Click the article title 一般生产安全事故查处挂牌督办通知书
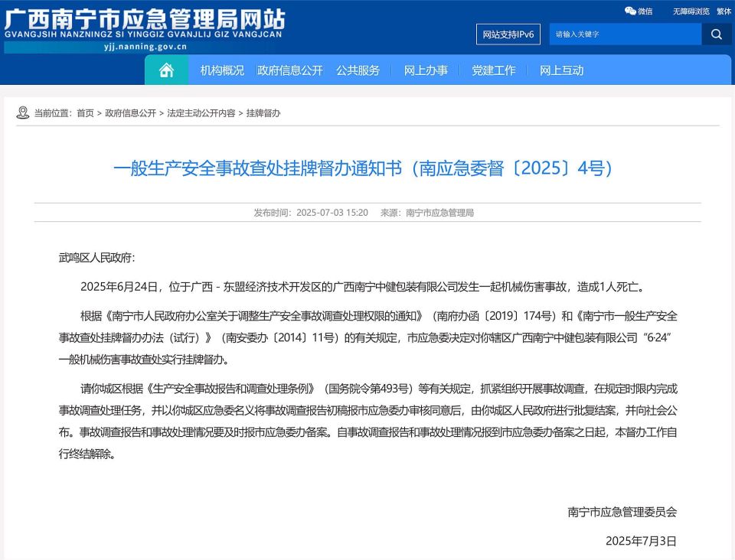The height and width of the screenshot is (560, 735). (363, 168)
